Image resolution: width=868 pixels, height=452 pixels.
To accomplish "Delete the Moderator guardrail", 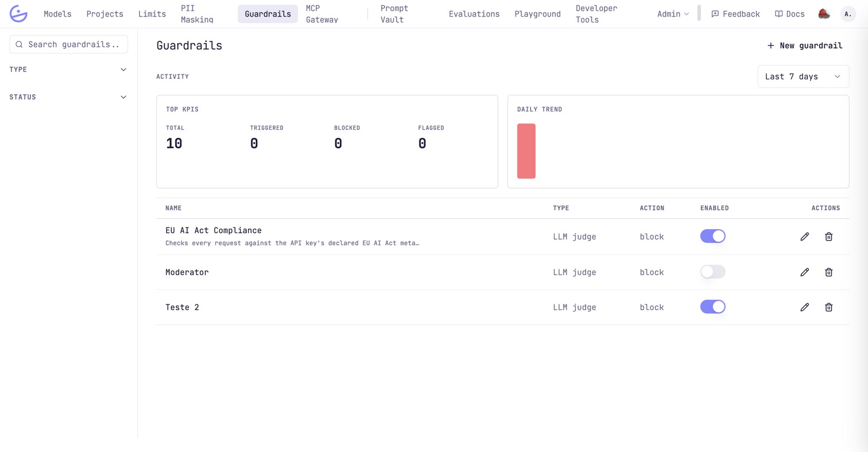I will coord(828,272).
